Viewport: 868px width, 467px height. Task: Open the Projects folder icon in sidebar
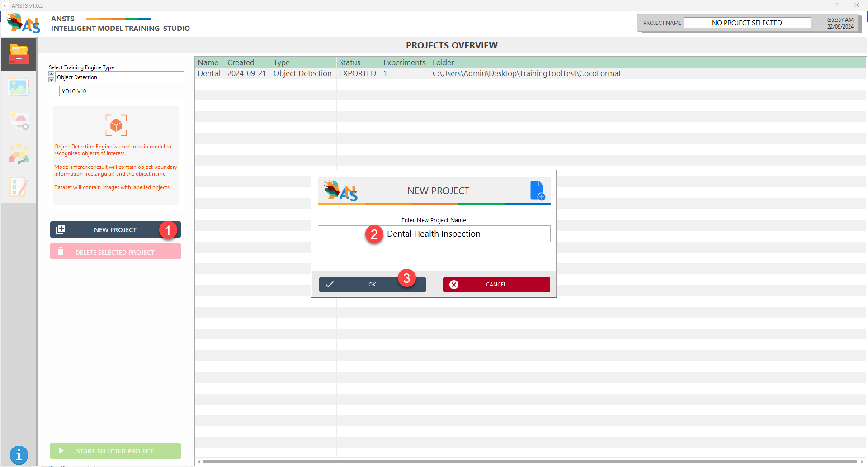tap(19, 54)
